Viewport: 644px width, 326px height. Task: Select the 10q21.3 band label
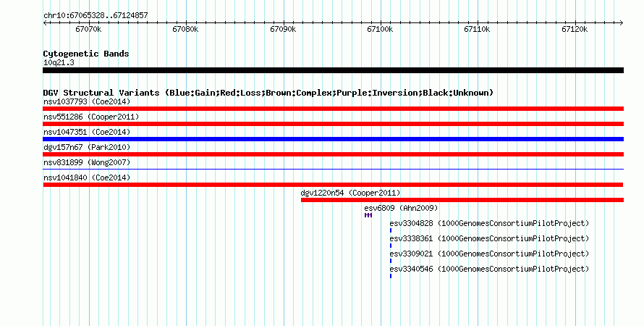point(59,62)
